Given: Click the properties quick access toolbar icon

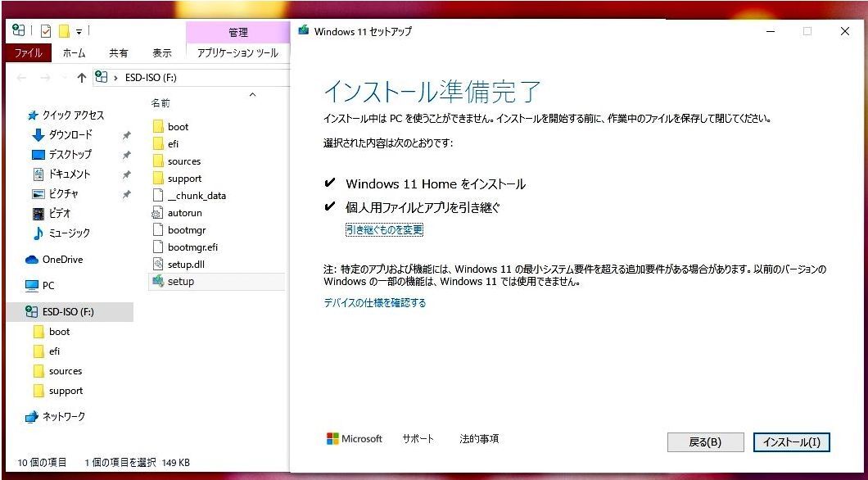Looking at the screenshot, I should (x=46, y=31).
